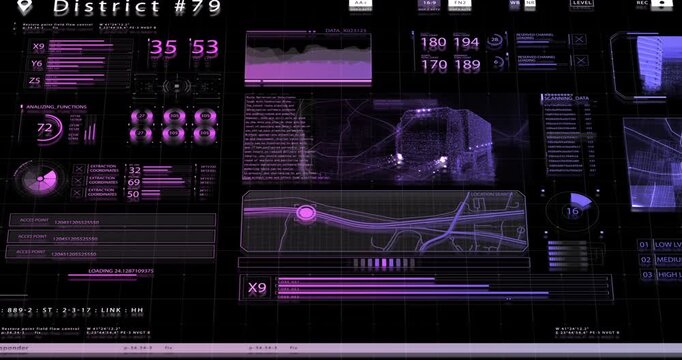Open the LEVEL control
682x360 pixels.
click(x=582, y=3)
